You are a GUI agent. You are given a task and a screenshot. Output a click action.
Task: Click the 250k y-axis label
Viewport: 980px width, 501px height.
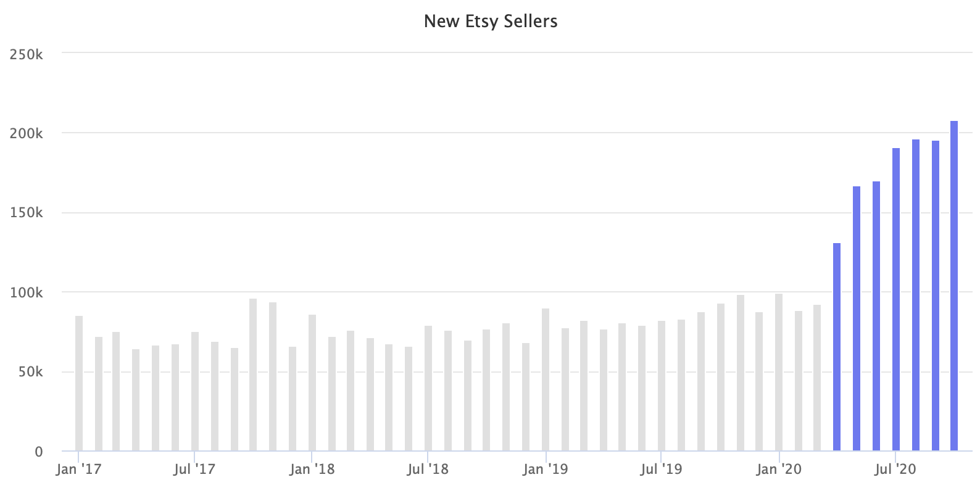[x=27, y=54]
